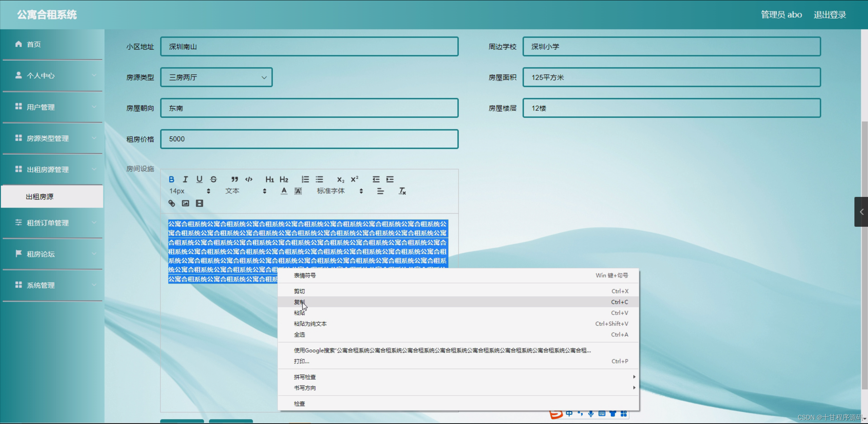Insert a video into editor
Image resolution: width=868 pixels, height=424 pixels.
200,203
